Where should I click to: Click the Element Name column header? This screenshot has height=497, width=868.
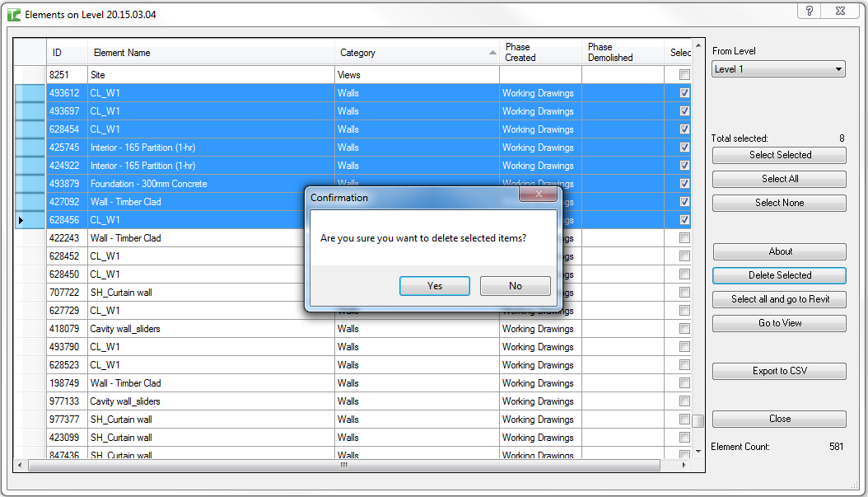tap(210, 53)
